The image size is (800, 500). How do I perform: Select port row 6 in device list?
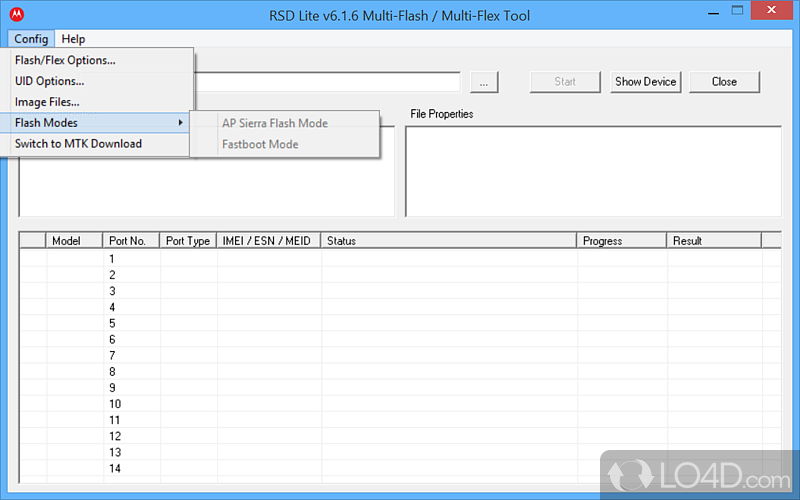[x=400, y=339]
